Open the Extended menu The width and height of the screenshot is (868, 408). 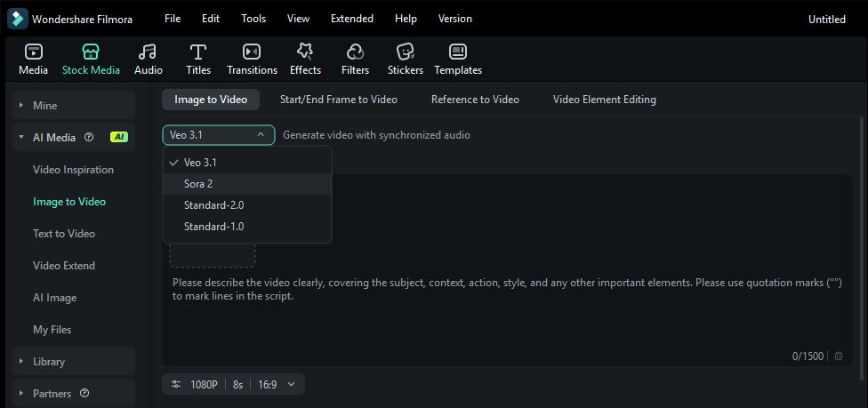351,19
